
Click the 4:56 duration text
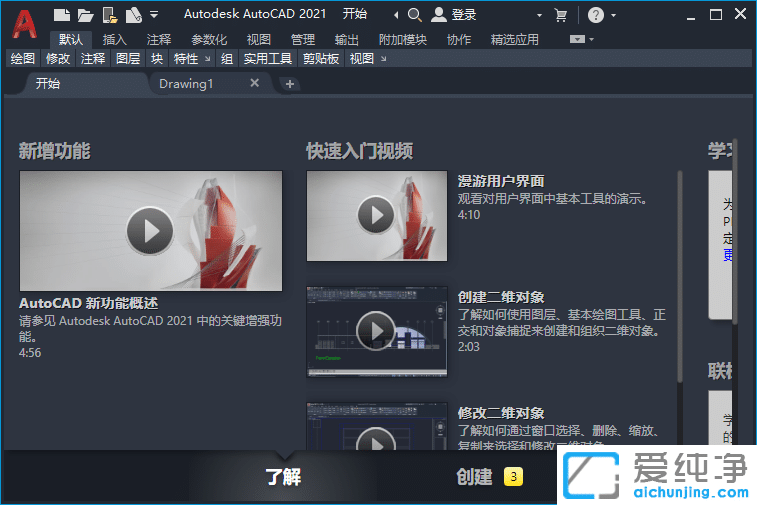(30, 353)
